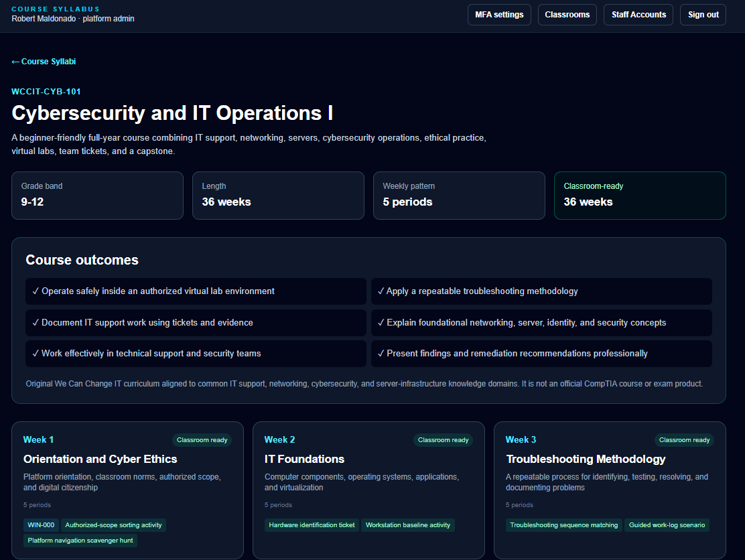Click the Cybersecurity and IT Operations I title
The image size is (745, 560).
tap(172, 113)
